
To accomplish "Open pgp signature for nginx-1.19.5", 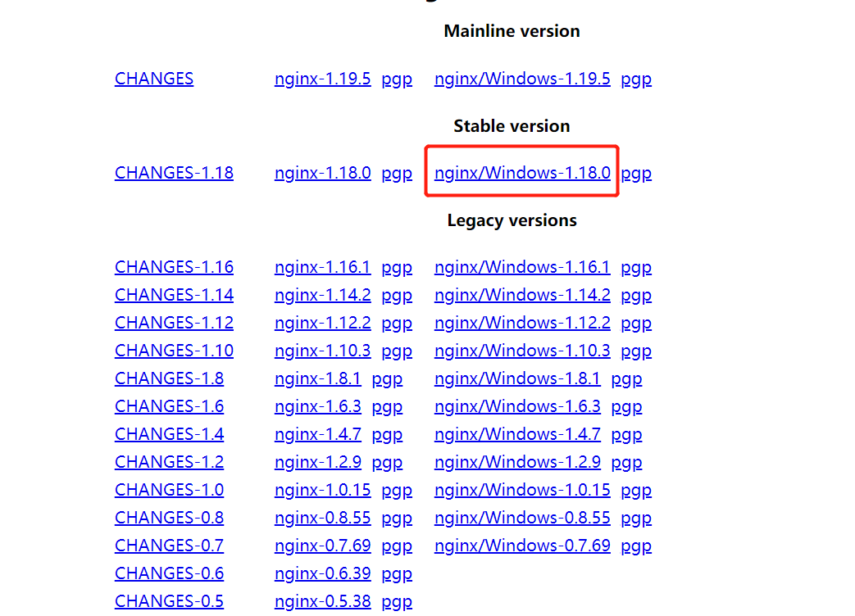I will (397, 79).
